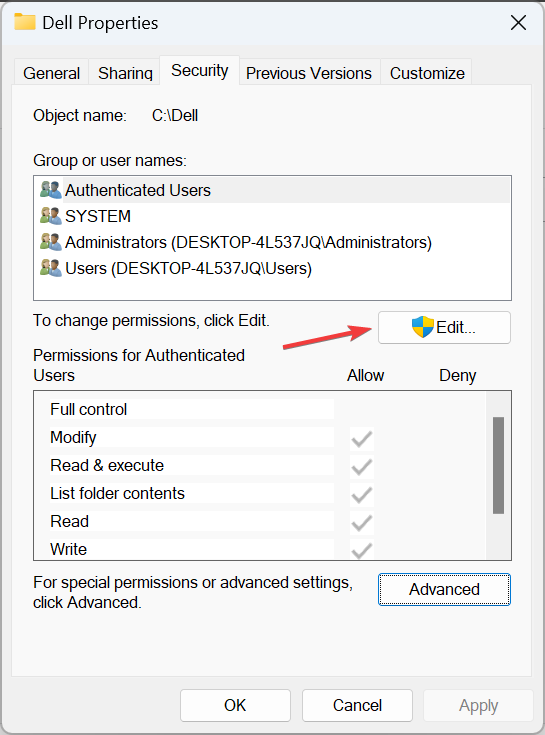This screenshot has height=735, width=545.
Task: Click the UAC shield icon on Edit
Action: click(x=423, y=327)
